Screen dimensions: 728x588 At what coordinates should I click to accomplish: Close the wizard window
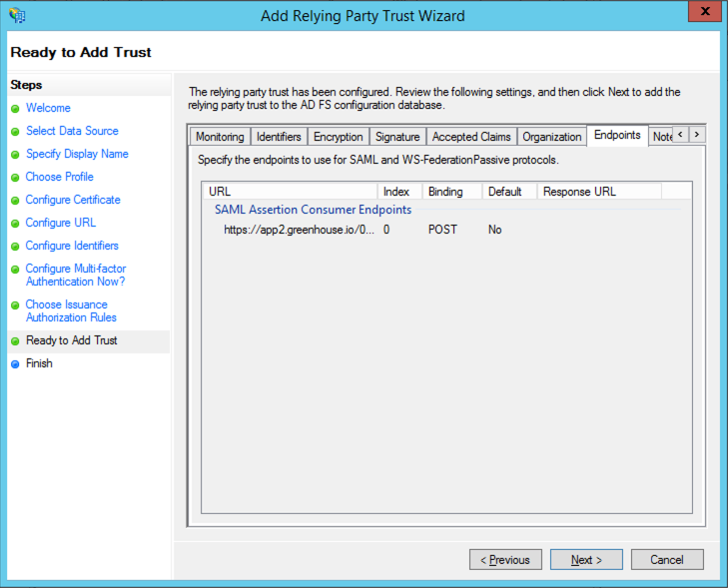705,13
